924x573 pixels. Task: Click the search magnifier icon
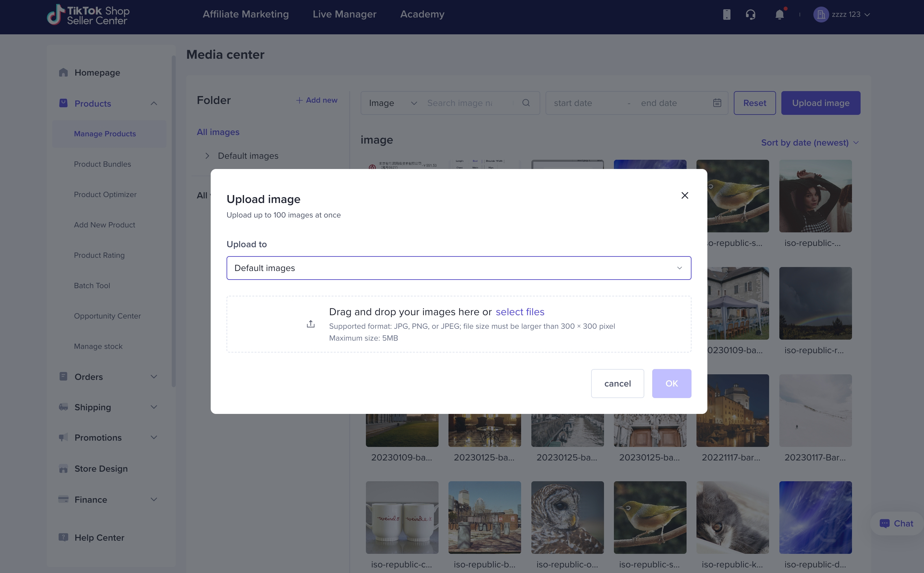(526, 103)
